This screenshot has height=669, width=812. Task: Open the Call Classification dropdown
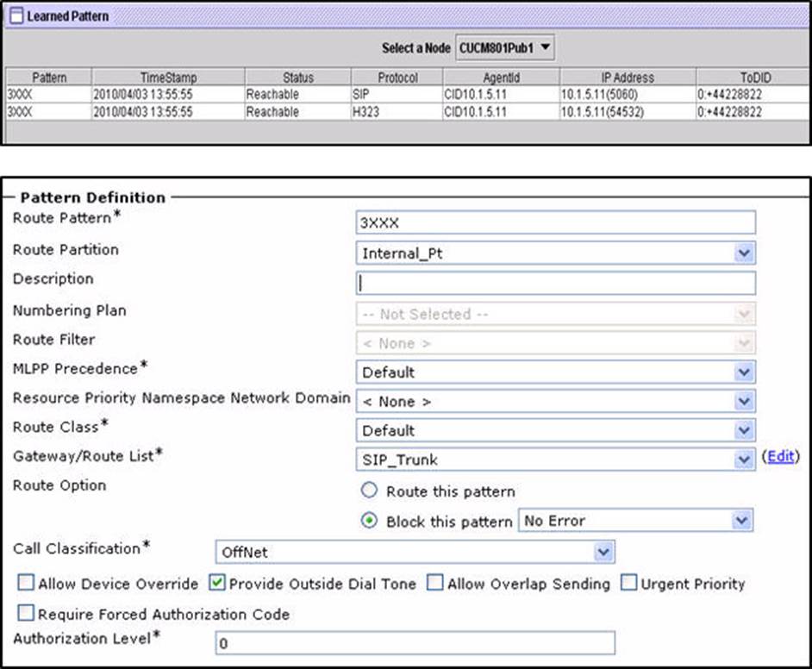tap(414, 552)
